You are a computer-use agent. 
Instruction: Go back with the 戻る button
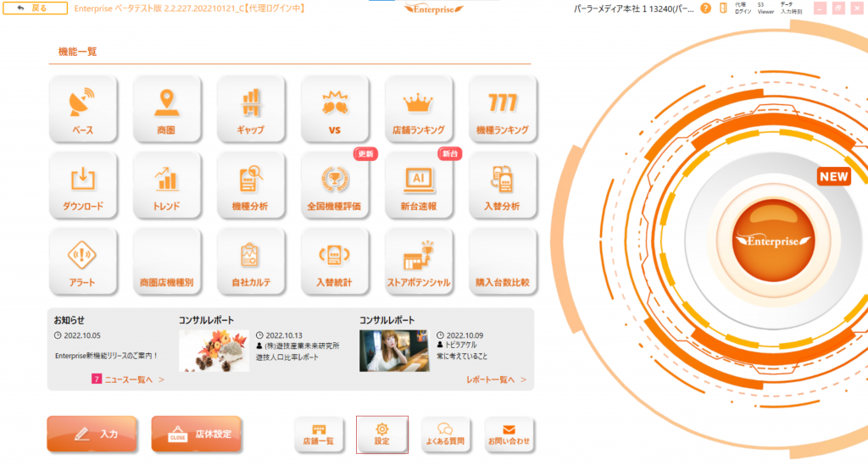click(35, 8)
